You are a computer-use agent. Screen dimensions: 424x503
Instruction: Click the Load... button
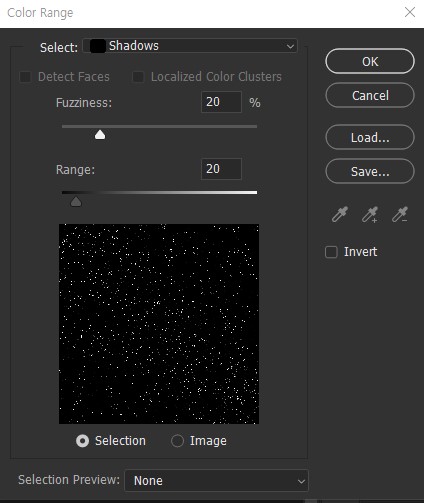pyautogui.click(x=370, y=137)
